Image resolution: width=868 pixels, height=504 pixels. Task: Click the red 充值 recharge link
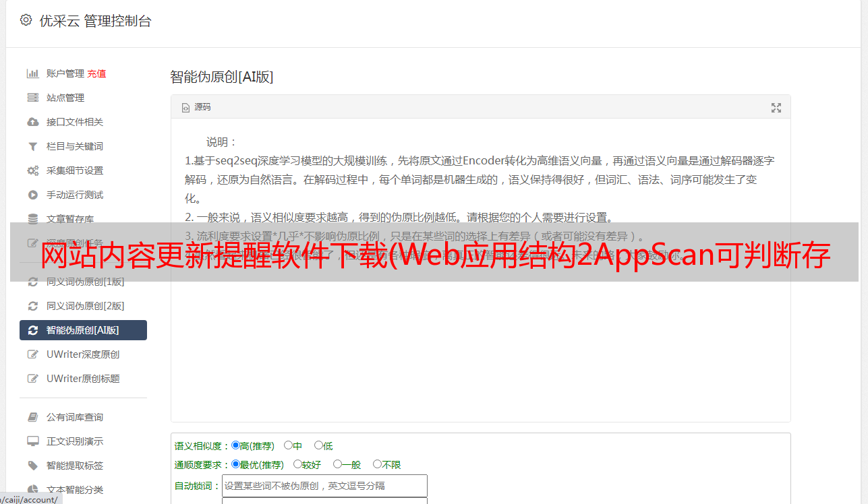tap(96, 73)
